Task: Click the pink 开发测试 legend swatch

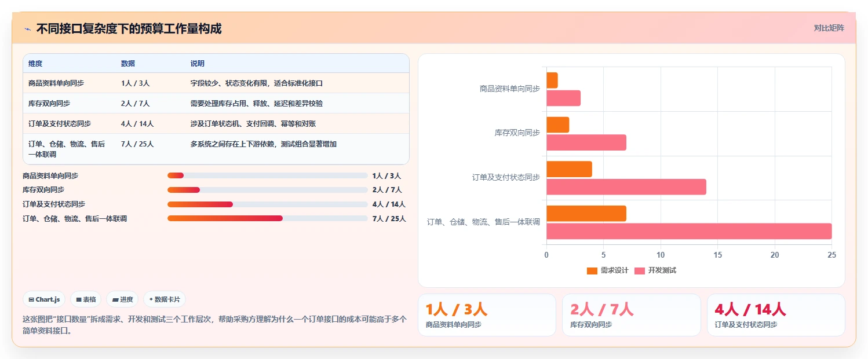Action: click(640, 270)
